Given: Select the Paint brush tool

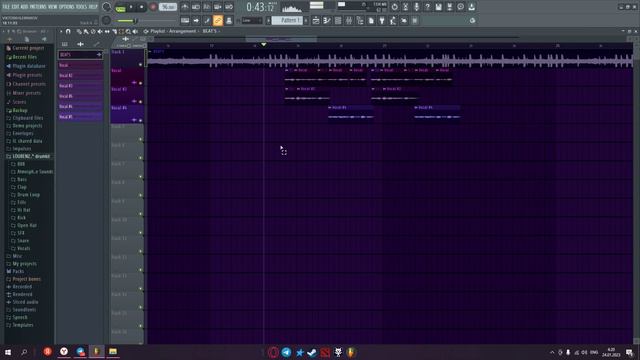Looking at the screenshot, I should (x=86, y=31).
